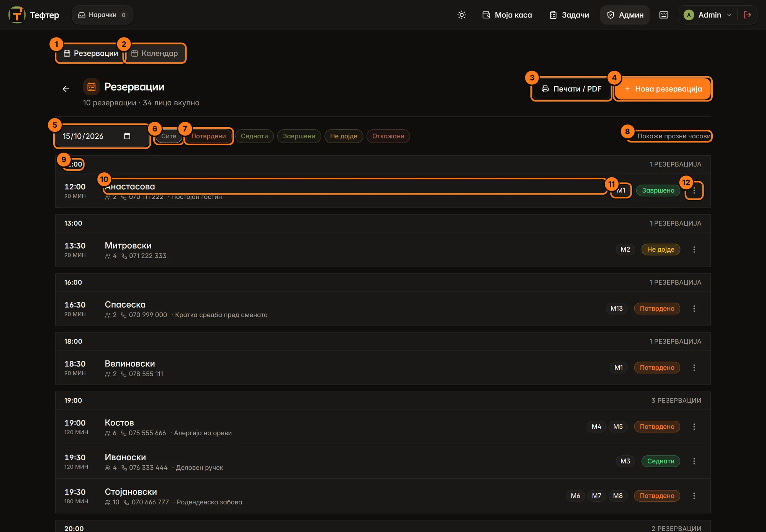Click the orange Резервации heading icon
Image resolution: width=766 pixels, height=532 pixels.
[91, 87]
